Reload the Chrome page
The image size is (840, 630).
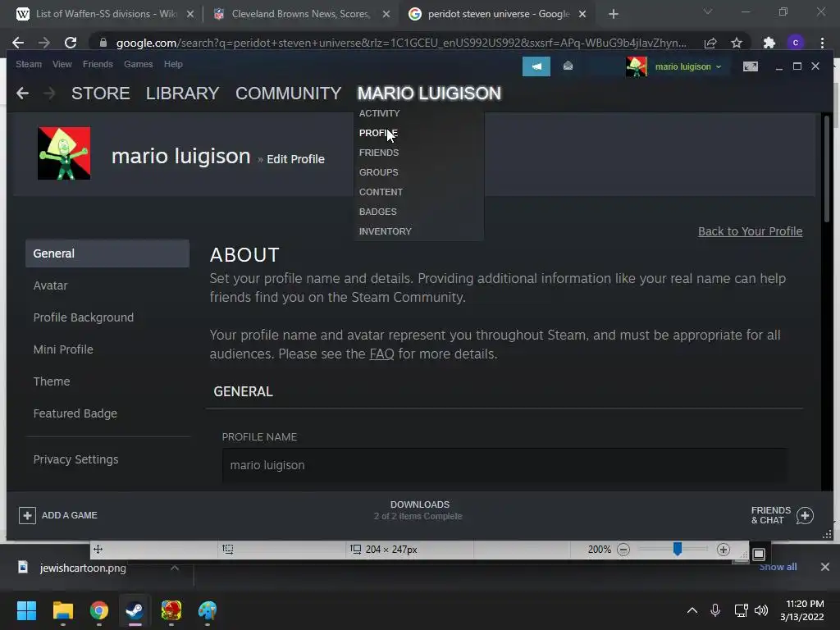71,43
